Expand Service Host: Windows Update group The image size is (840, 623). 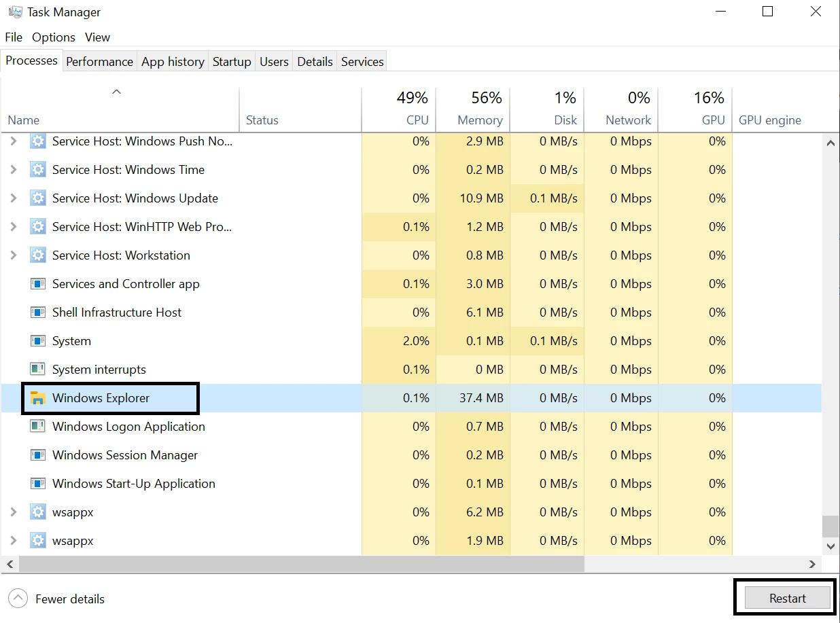pyautogui.click(x=13, y=198)
